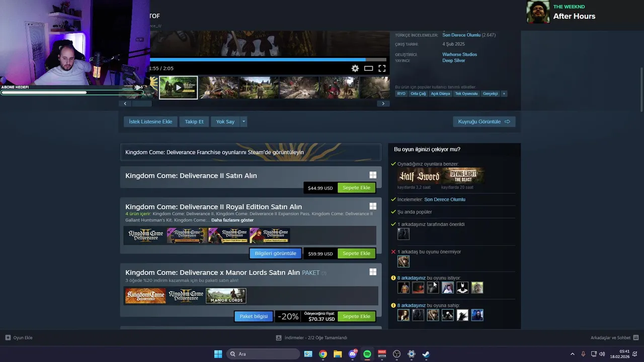
Task: Click the microphone icon in the system tray
Action: 583,354
